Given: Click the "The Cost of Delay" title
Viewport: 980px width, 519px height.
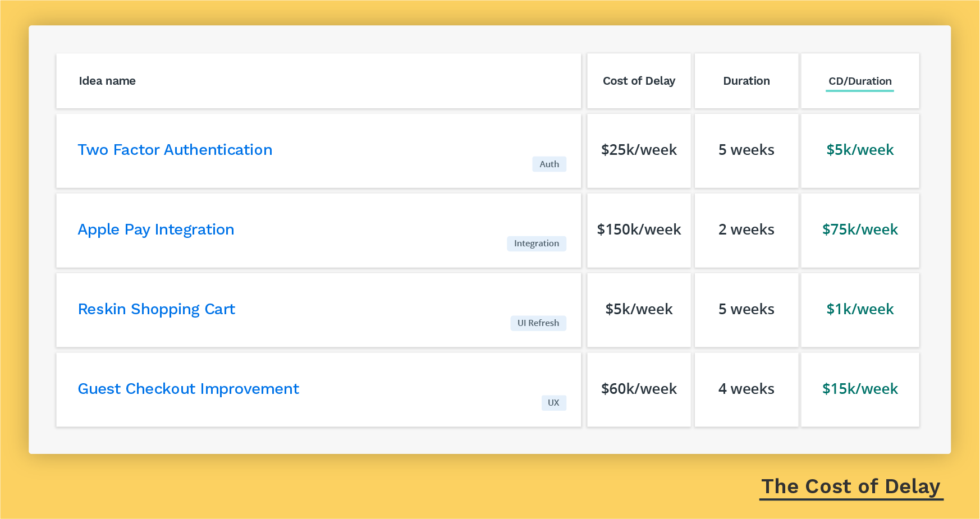Looking at the screenshot, I should pos(850,486).
